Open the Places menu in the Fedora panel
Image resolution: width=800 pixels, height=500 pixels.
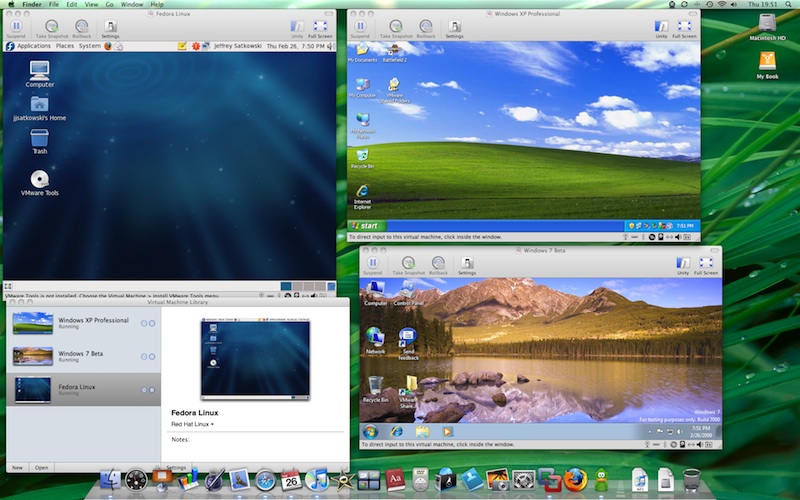(65, 46)
